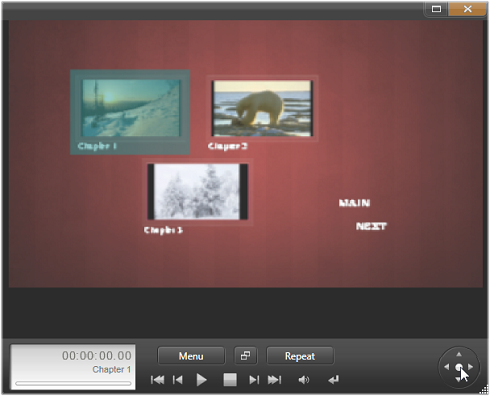Screen dimensions: 491x397
Task: Click the return arrow icon
Action: pos(333,380)
